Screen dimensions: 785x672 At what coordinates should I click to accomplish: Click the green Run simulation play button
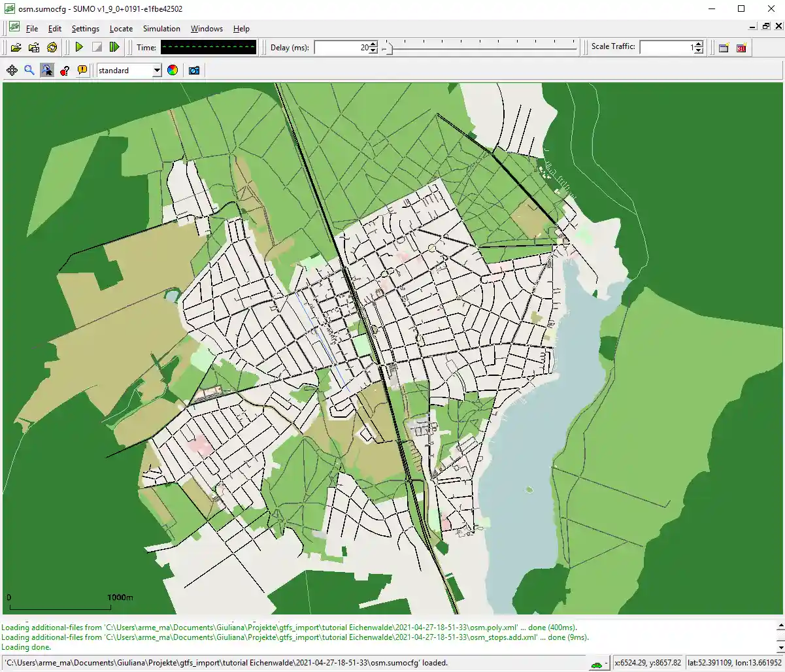click(x=79, y=47)
